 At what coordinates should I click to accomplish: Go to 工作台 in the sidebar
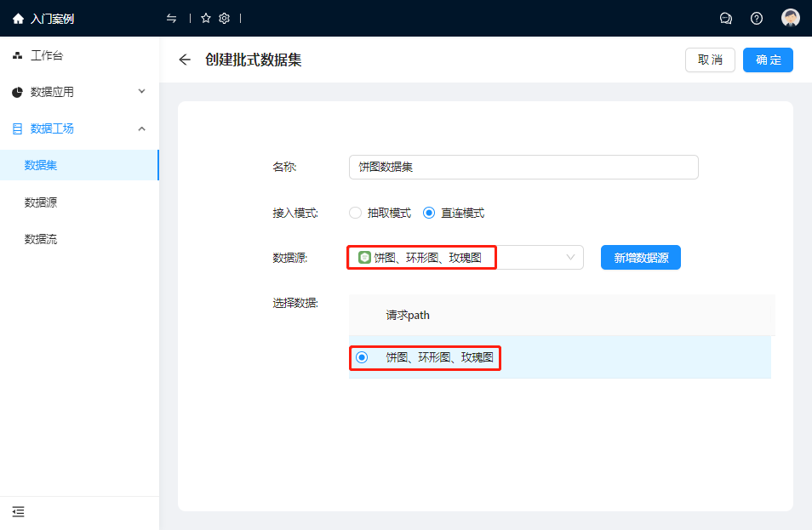[x=47, y=56]
